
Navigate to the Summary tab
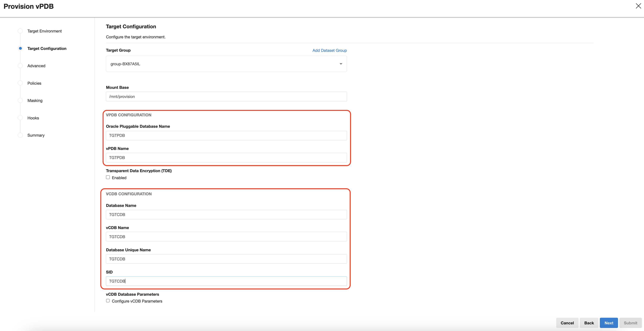pyautogui.click(x=36, y=135)
